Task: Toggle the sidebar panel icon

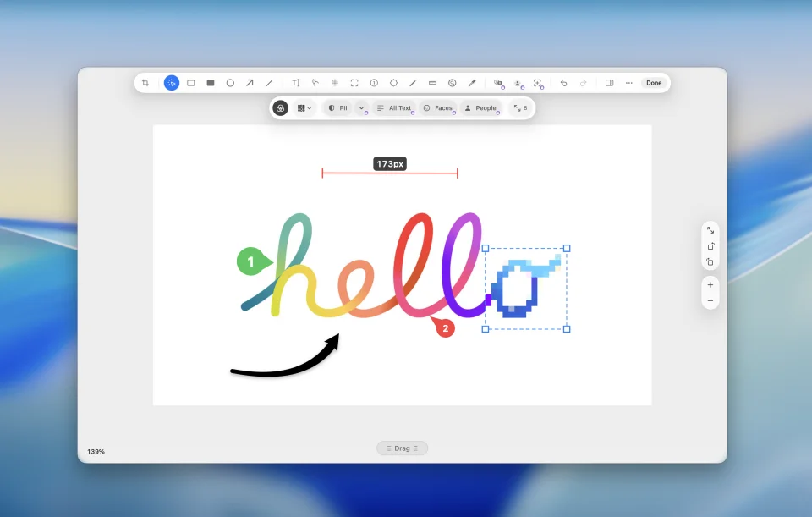Action: click(610, 83)
